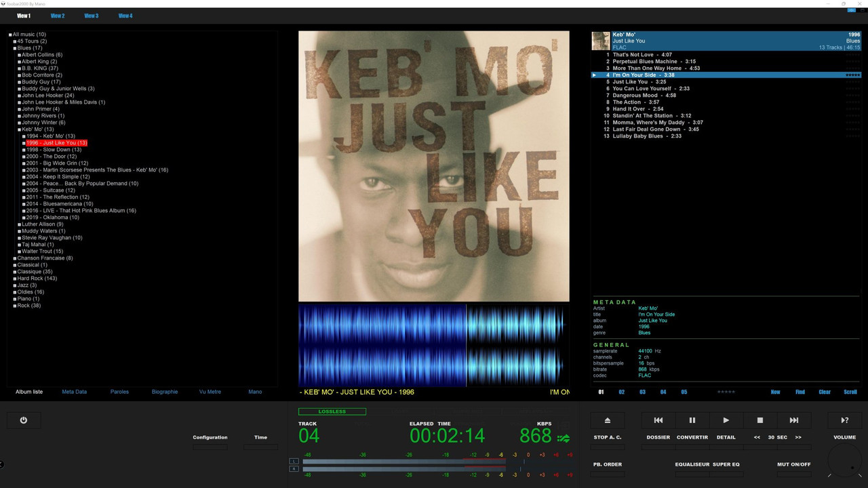
Task: Click the small arrow at left window edge
Action: click(x=2, y=464)
